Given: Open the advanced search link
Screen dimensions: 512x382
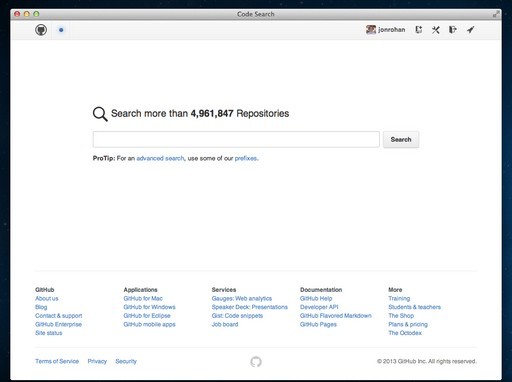Looking at the screenshot, I should point(160,158).
